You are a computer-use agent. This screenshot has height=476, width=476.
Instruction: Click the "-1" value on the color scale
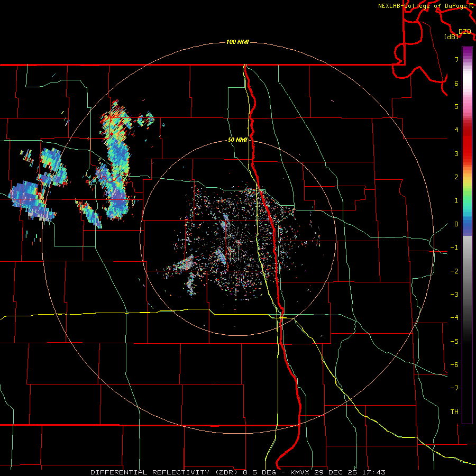click(x=454, y=248)
